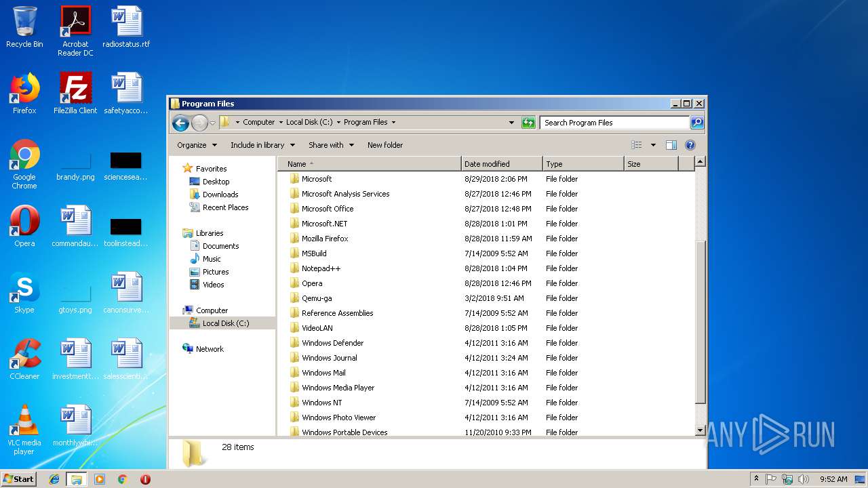Image resolution: width=868 pixels, height=488 pixels.
Task: Open Include in library menu
Action: tap(262, 145)
